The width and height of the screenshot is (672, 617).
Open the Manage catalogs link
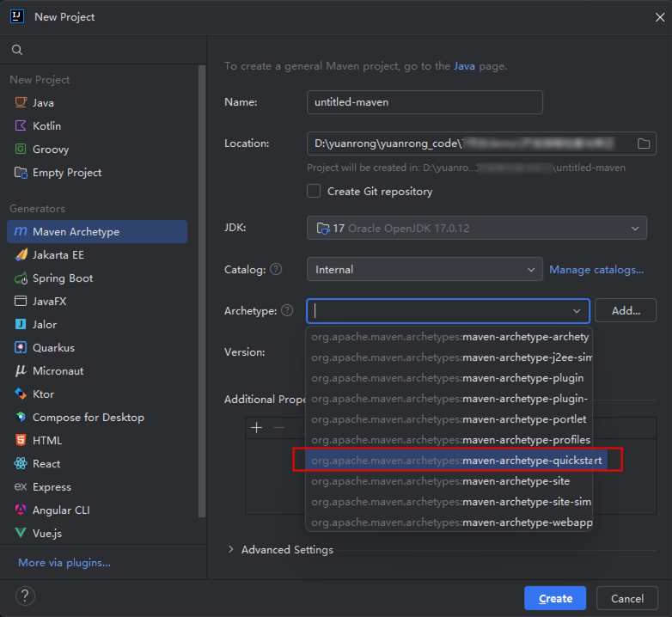(x=596, y=270)
